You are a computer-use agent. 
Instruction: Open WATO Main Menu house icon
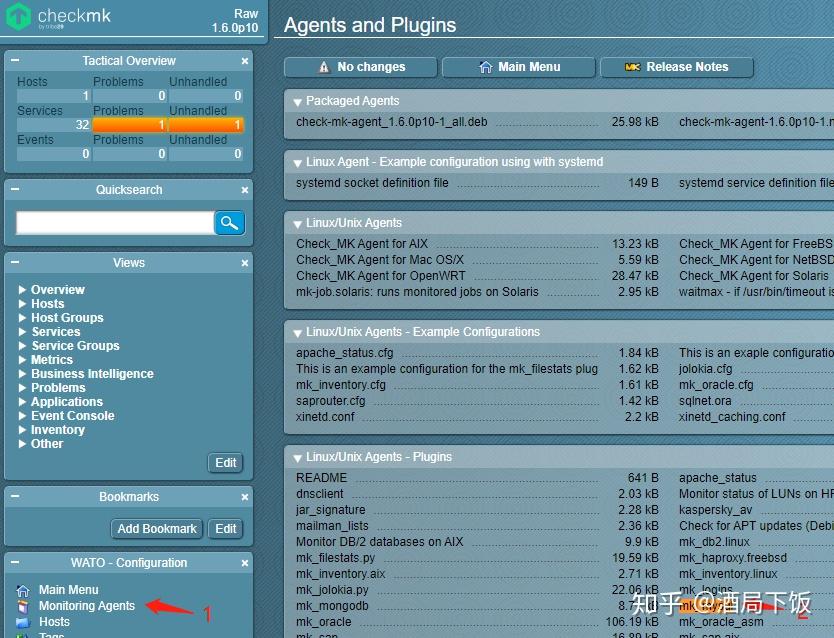tap(23, 590)
